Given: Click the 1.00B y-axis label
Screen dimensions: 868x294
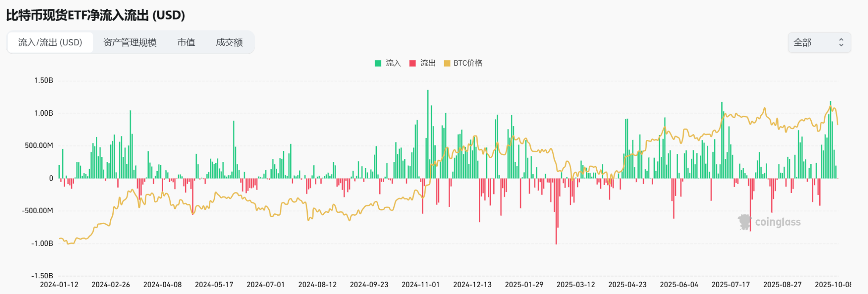Looking at the screenshot, I should coord(44,113).
